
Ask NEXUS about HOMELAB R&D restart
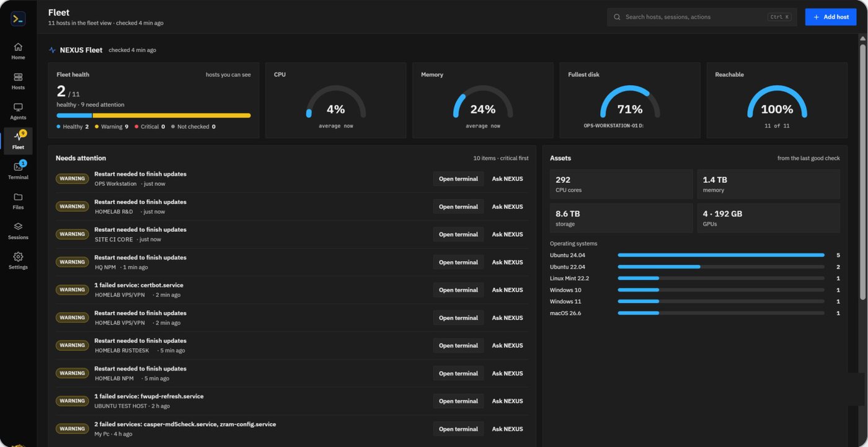pyautogui.click(x=507, y=206)
